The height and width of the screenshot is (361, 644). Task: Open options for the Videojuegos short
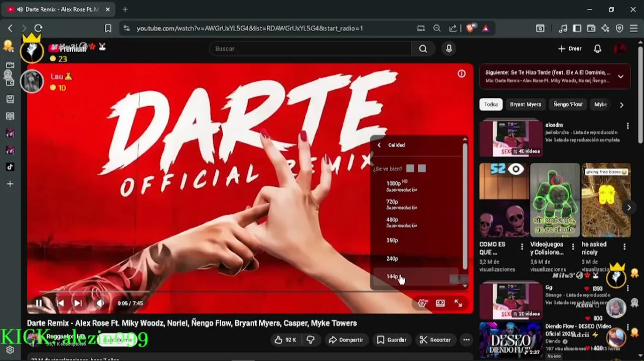tap(573, 247)
